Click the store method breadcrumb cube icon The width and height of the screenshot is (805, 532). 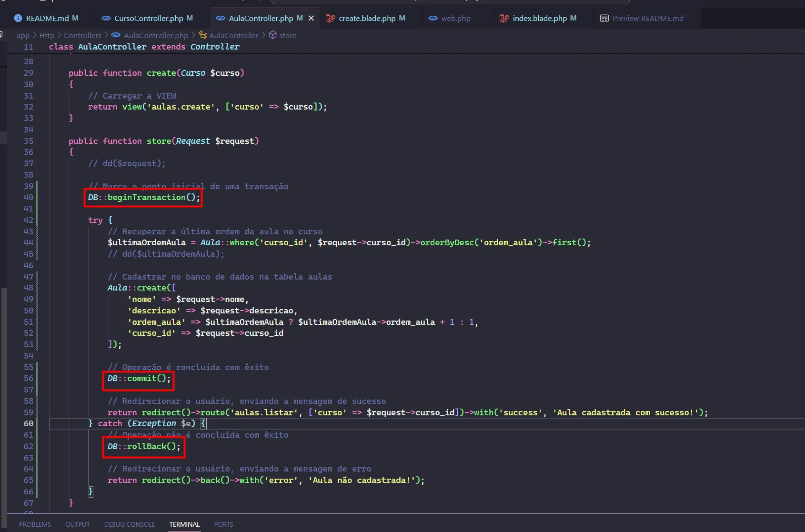click(273, 35)
